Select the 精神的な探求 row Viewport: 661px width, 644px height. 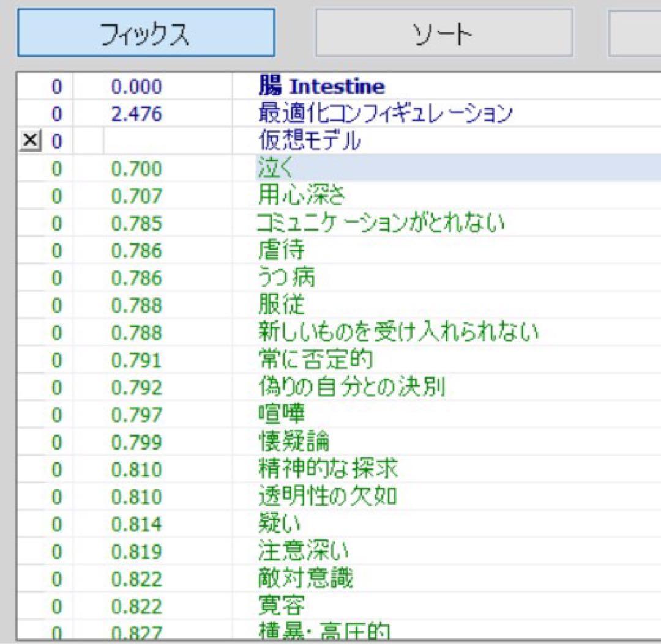328,470
